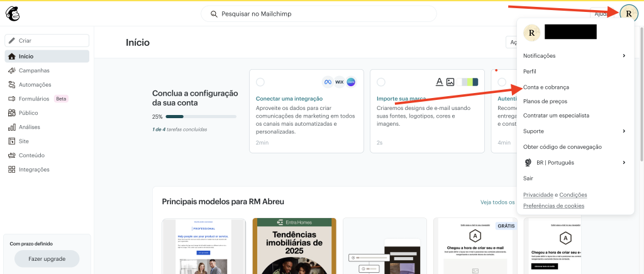The image size is (644, 274).
Task: Click the Veja todos os link
Action: [497, 202]
